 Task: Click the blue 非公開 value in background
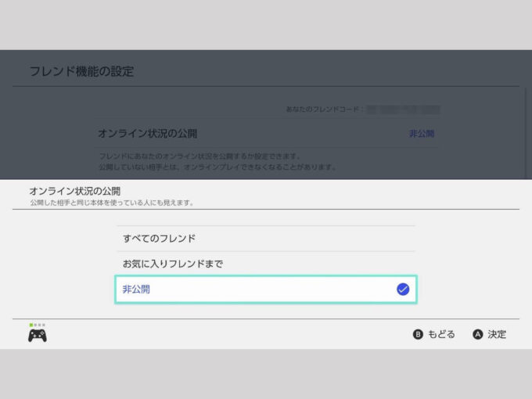click(421, 134)
